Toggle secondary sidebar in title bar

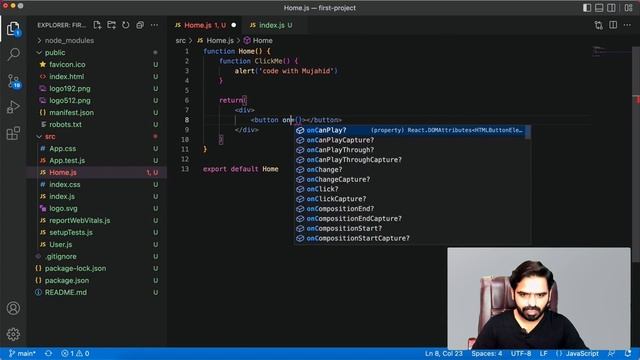click(611, 8)
